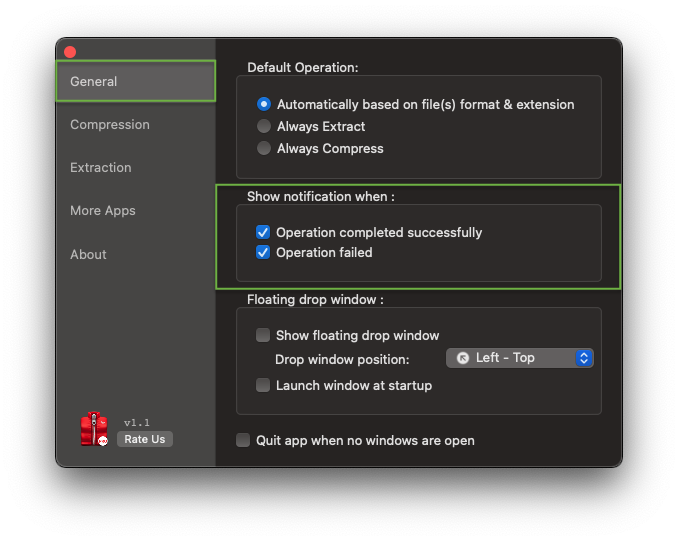Uncheck Operation failed notification
This screenshot has width=678, height=541.
(263, 252)
